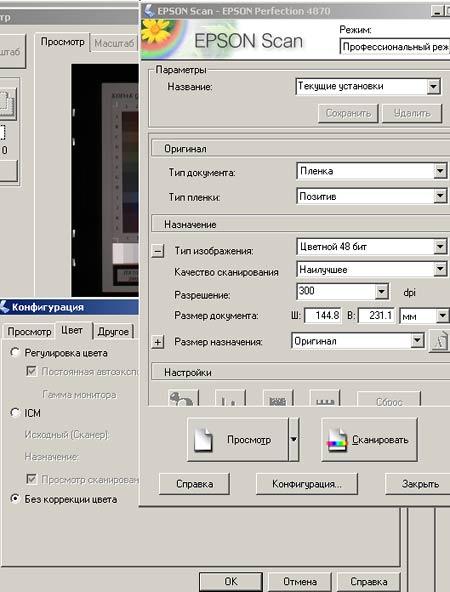Viewport: 450px width, 592px height.
Task: Open the arrow menu beside Просмотр button
Action: pos(294,439)
